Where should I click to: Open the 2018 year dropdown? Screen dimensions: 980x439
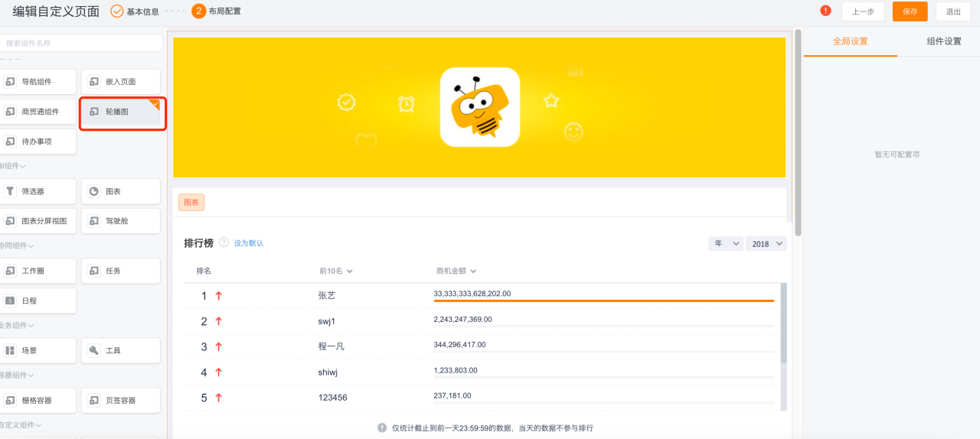coord(766,243)
